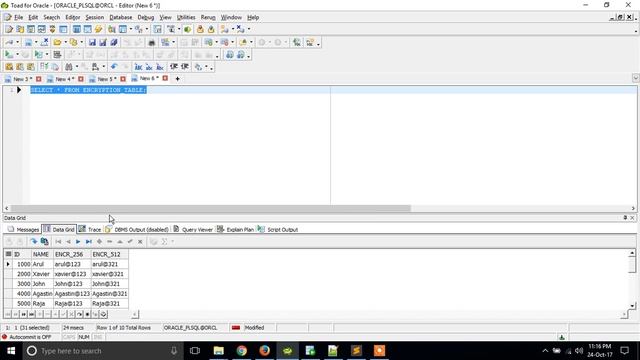This screenshot has height=360, width=640.
Task: Expand the Open File dropdown arrow
Action: click(65, 42)
